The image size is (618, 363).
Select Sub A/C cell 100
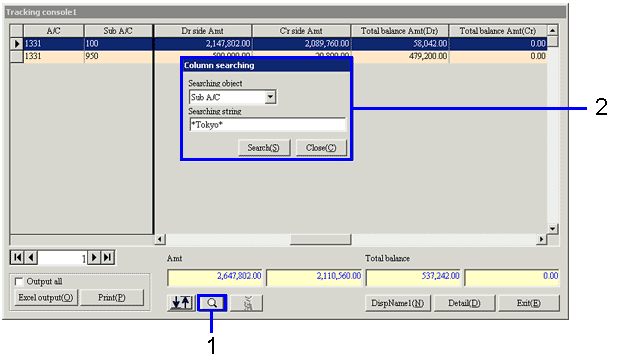tap(118, 43)
